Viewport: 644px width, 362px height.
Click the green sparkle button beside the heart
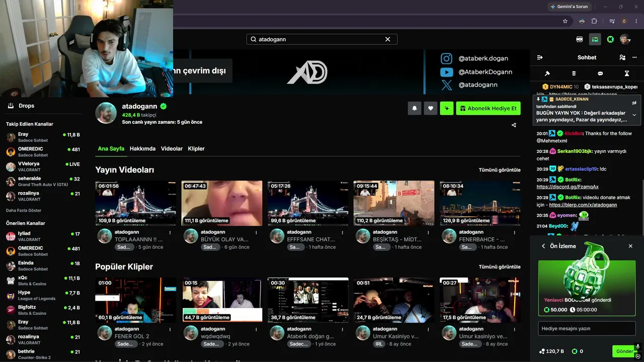pos(447,108)
